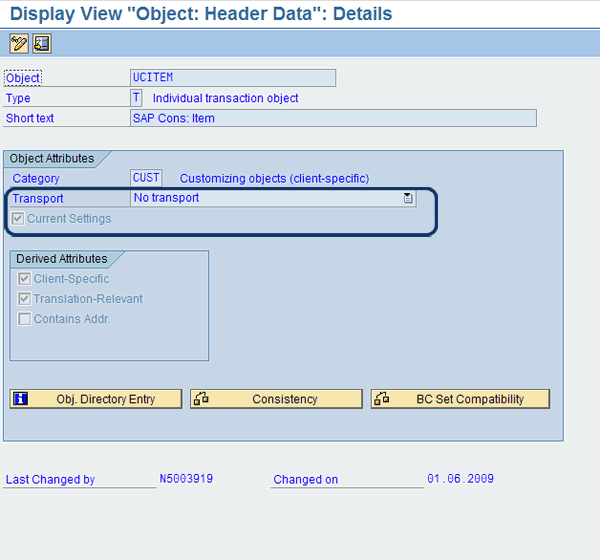Click the icon on the Consistency button
Image resolution: width=600 pixels, height=560 pixels.
(201, 398)
